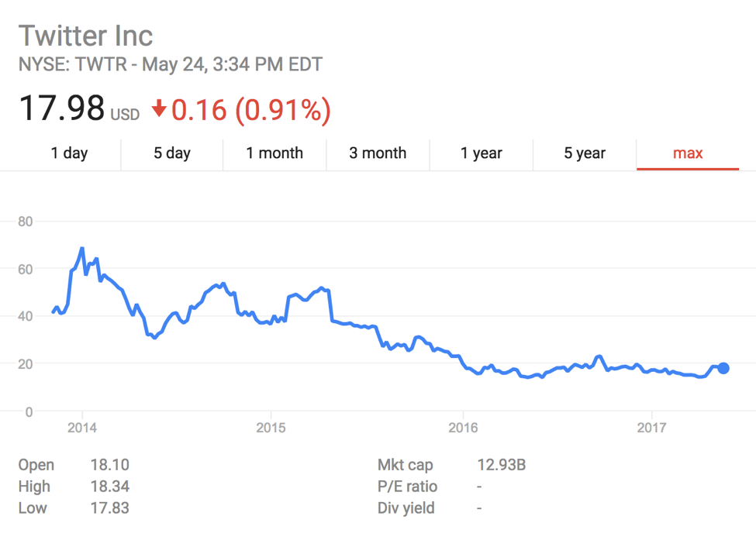Click the 2014 axis label
756x547 pixels.
click(82, 428)
